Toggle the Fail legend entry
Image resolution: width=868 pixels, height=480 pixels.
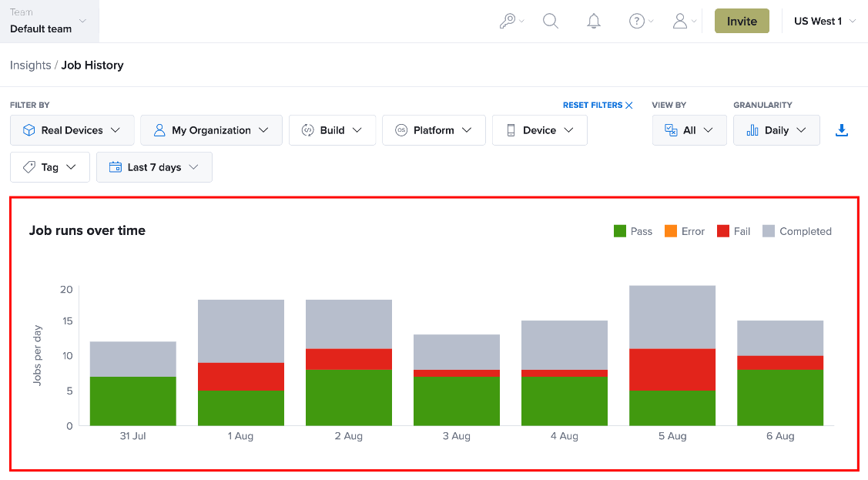pos(733,231)
